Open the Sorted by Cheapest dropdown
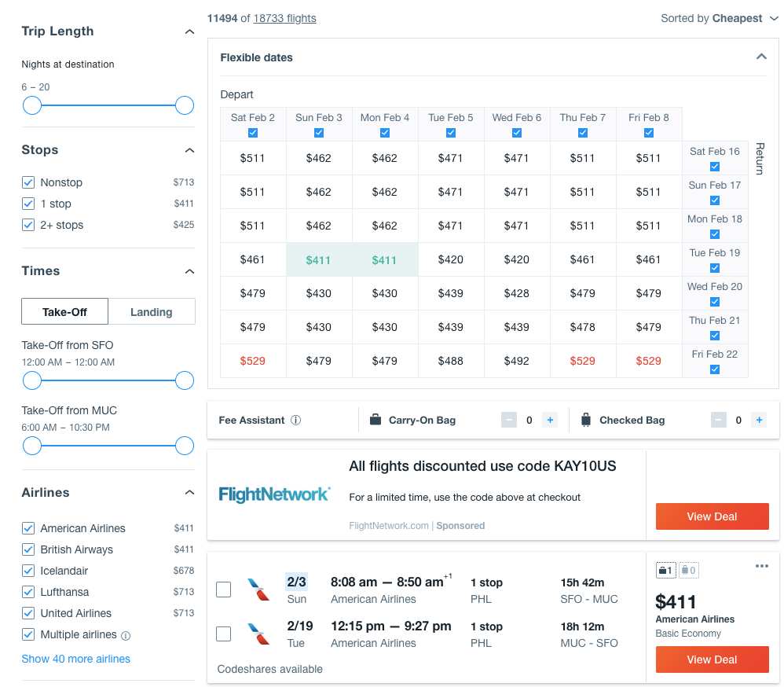 click(720, 19)
